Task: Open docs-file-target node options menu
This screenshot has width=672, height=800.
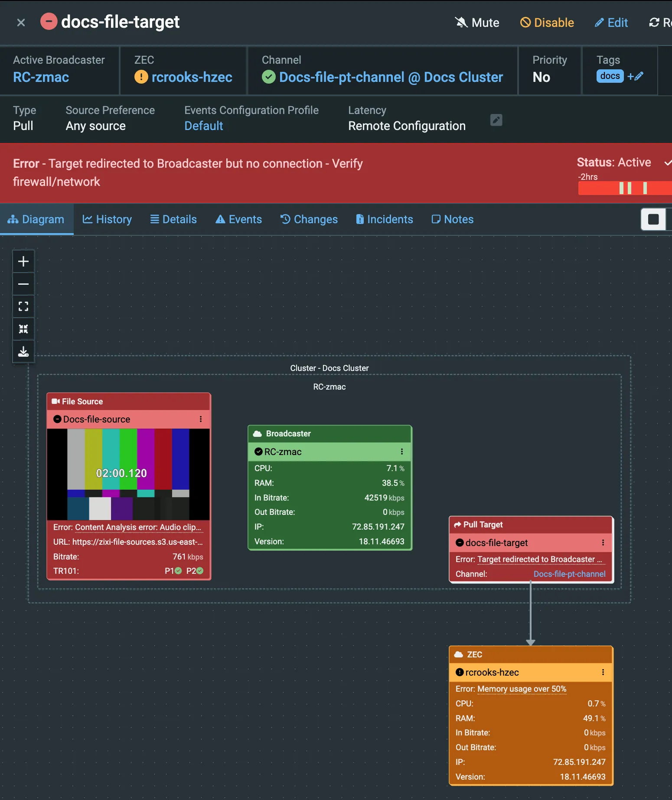Action: (x=603, y=543)
